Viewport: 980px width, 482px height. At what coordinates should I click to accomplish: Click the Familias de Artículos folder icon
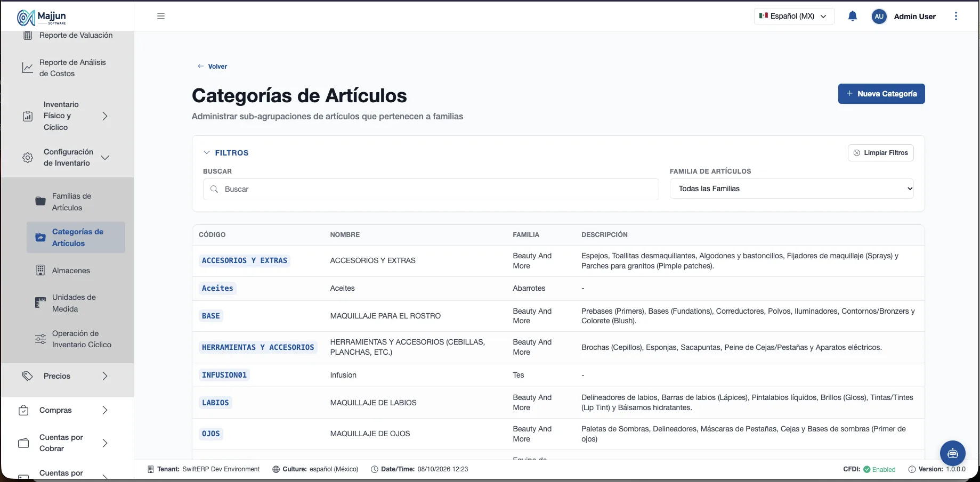coord(41,201)
